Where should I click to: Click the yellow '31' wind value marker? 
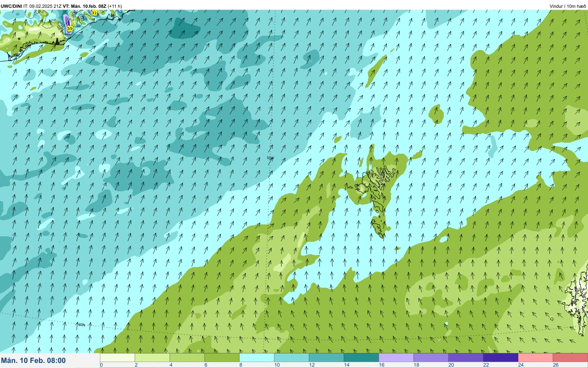coord(94,13)
